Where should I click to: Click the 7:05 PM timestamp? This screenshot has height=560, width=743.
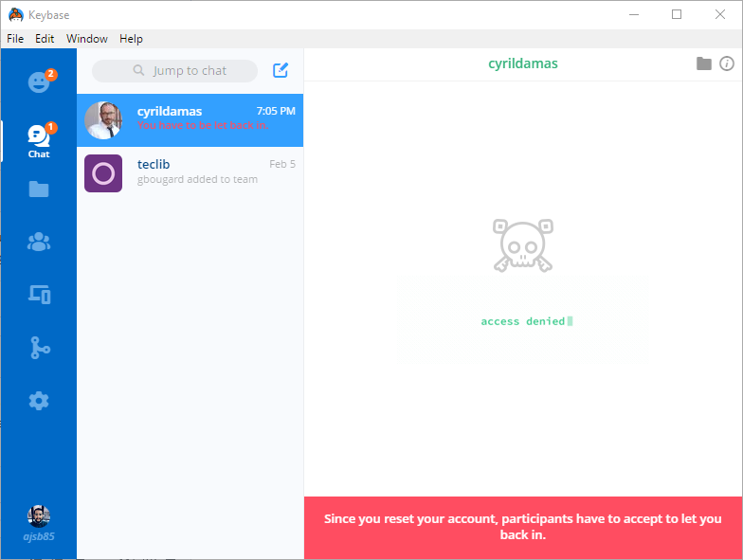point(276,111)
